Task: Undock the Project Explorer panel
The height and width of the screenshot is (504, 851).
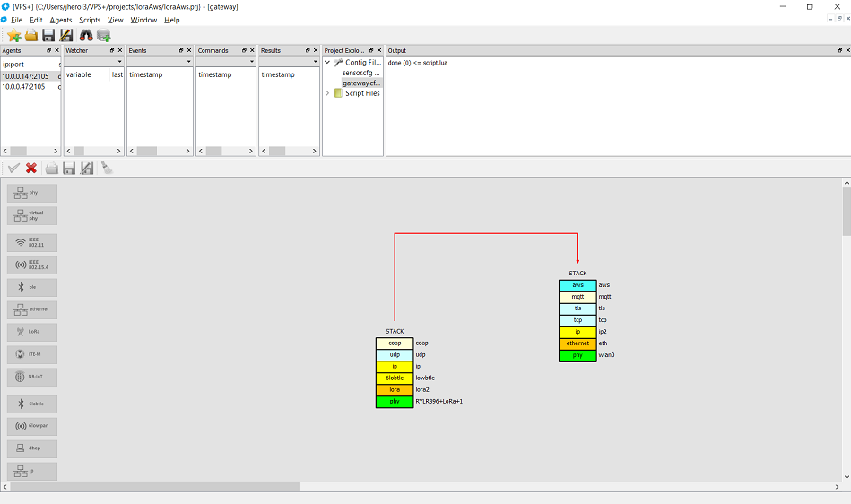Action: (x=369, y=51)
